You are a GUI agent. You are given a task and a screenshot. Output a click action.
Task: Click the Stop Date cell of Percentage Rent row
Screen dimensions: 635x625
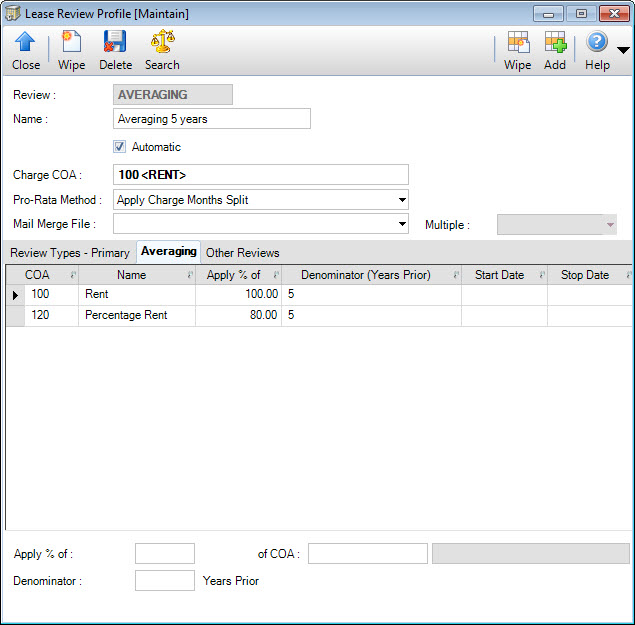590,316
